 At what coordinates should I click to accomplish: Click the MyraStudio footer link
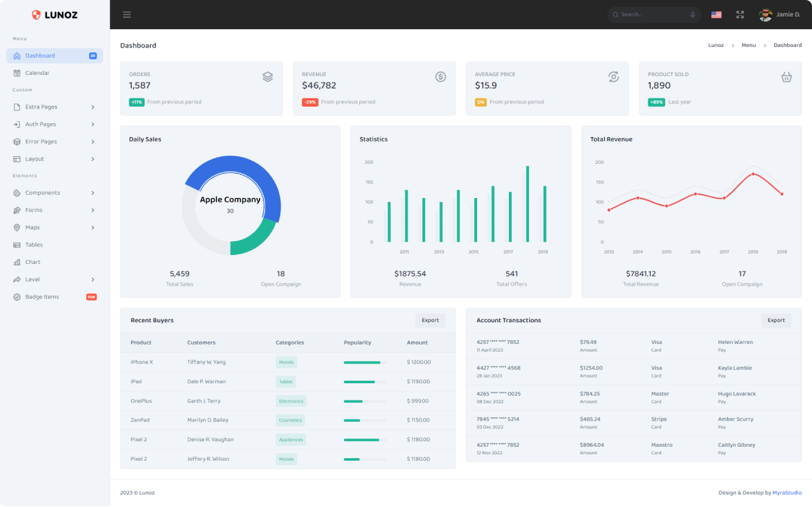point(787,492)
